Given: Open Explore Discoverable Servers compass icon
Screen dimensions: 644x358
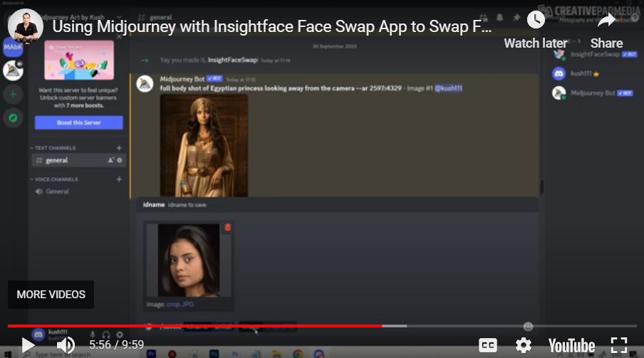Looking at the screenshot, I should point(13,118).
